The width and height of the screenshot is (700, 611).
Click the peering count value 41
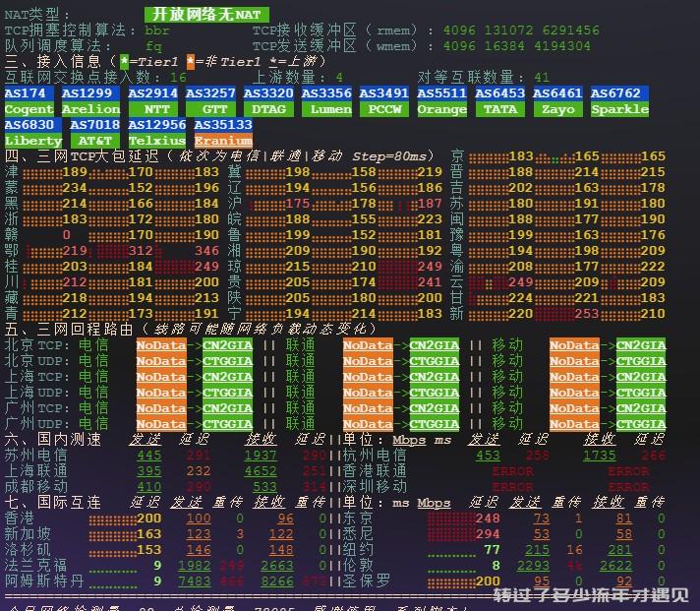pos(542,78)
